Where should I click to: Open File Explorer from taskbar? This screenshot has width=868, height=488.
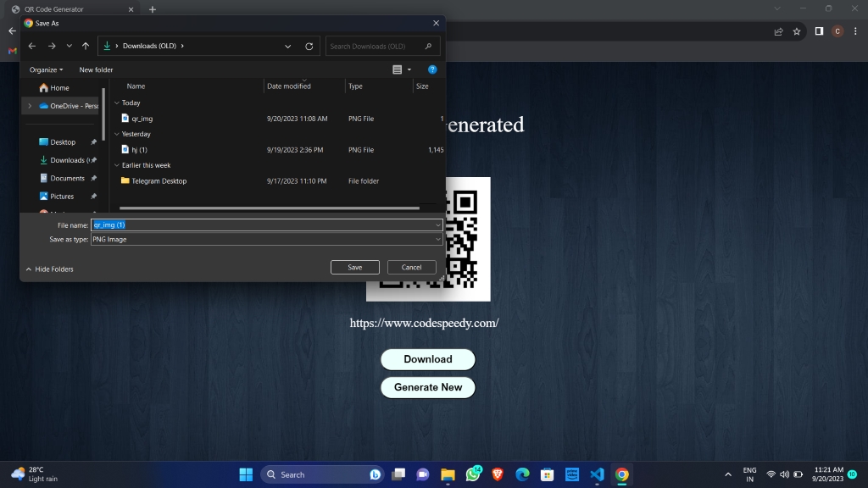tap(448, 474)
